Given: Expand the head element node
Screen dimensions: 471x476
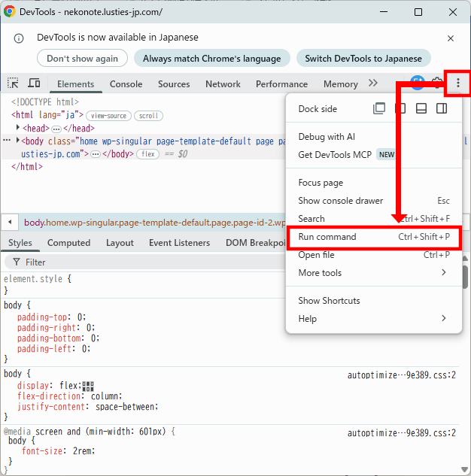Looking at the screenshot, I should click(17, 128).
